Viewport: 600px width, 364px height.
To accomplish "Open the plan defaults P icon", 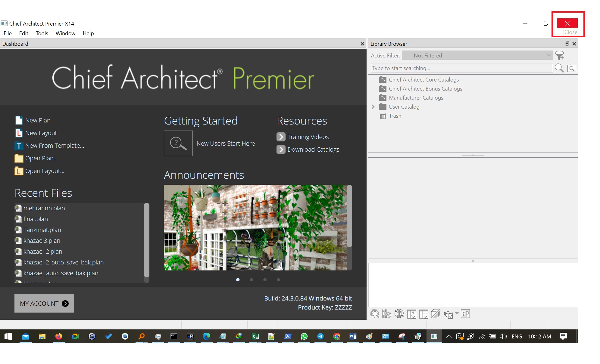I will (x=465, y=314).
